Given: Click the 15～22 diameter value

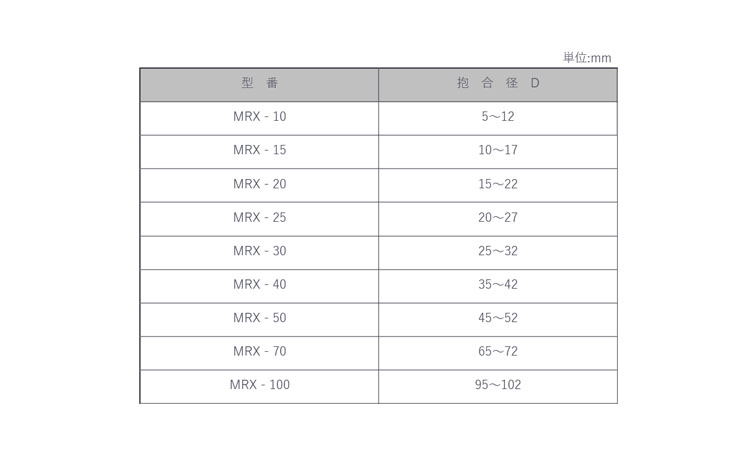Looking at the screenshot, I should [497, 184].
